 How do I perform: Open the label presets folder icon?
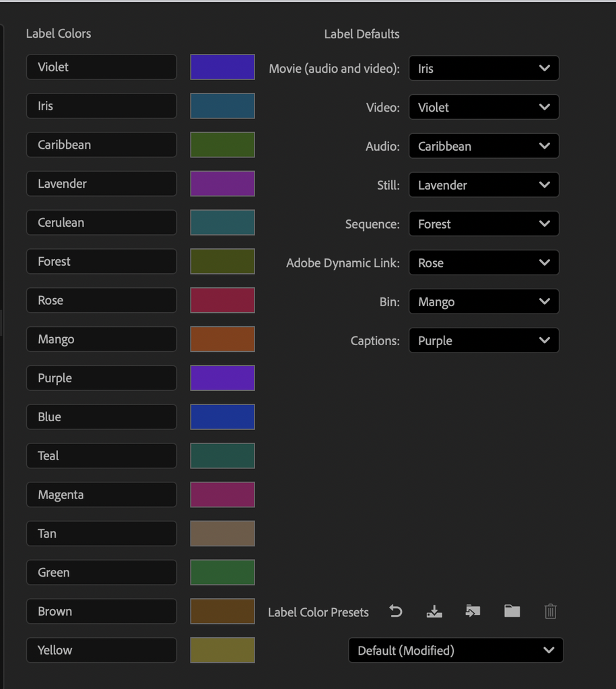tap(512, 611)
